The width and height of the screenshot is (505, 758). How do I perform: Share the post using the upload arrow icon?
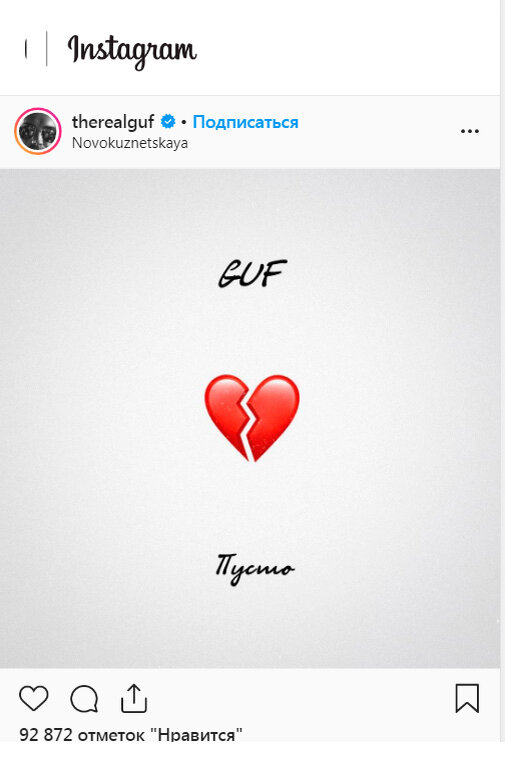134,698
